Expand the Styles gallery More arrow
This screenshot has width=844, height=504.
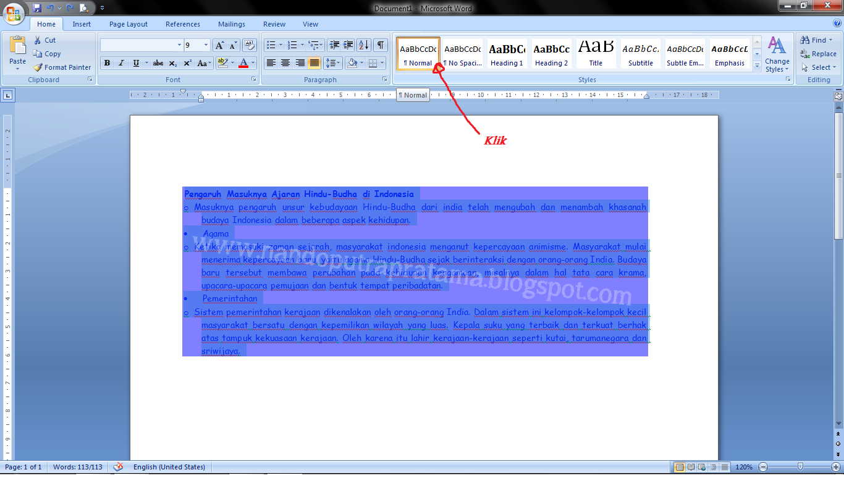tap(757, 67)
